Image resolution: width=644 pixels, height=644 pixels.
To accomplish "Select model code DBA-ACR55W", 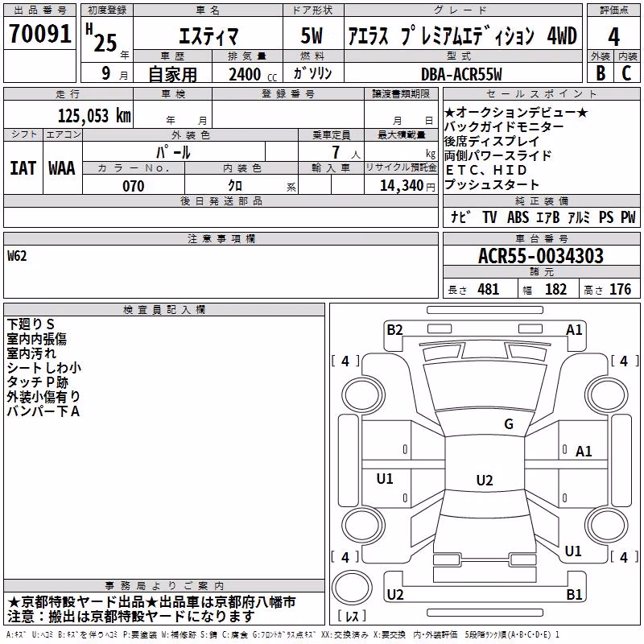I will coord(461,74).
